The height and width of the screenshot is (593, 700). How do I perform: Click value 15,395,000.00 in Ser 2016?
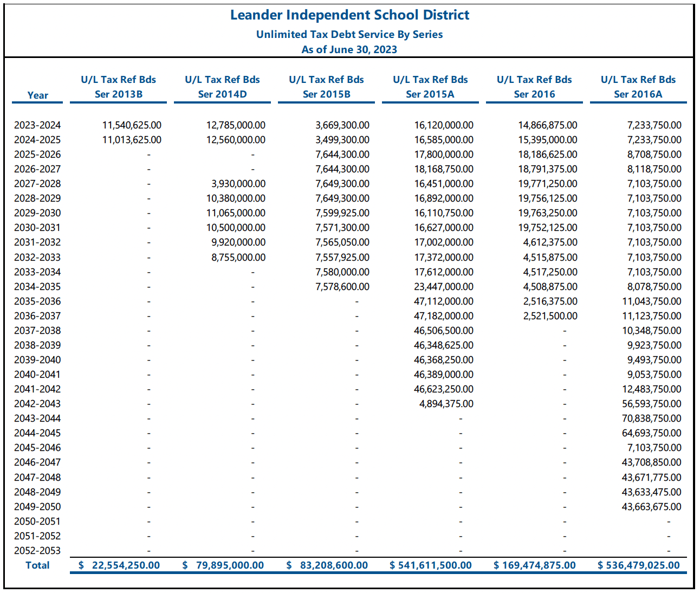click(548, 140)
